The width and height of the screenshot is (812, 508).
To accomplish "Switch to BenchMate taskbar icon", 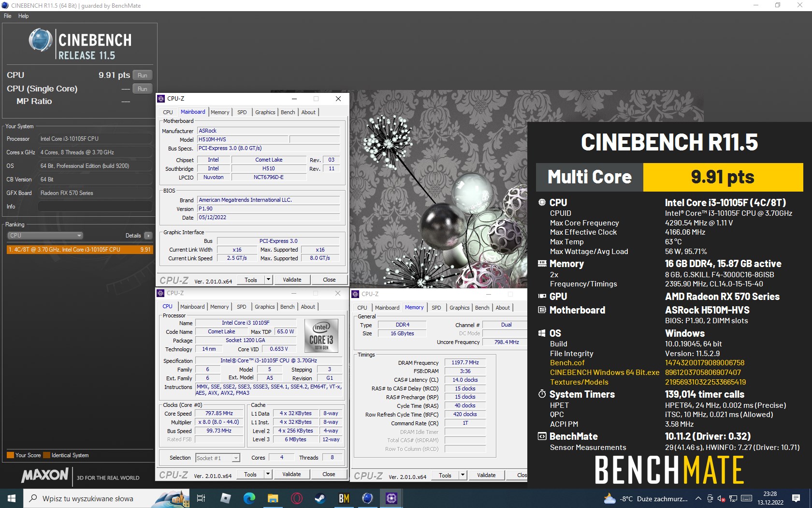I will 344,498.
